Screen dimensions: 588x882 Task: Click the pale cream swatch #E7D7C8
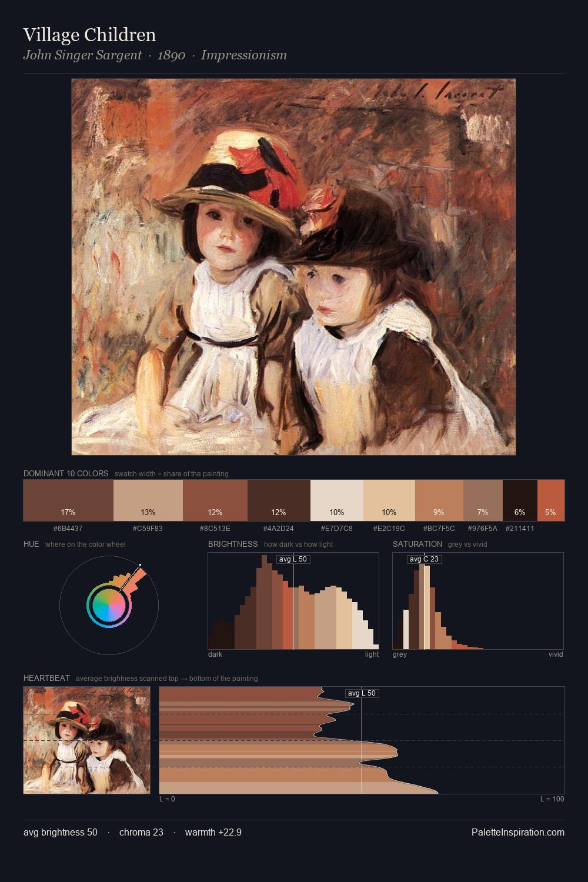[337, 500]
